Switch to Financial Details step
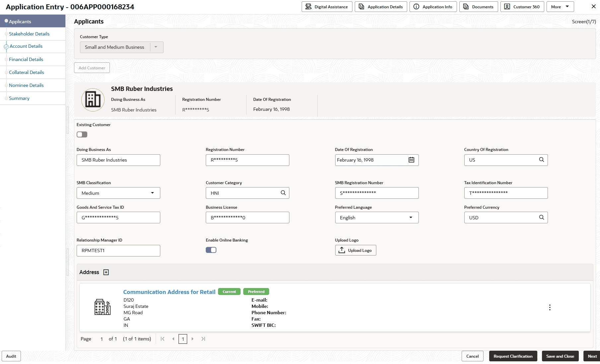 pyautogui.click(x=26, y=59)
